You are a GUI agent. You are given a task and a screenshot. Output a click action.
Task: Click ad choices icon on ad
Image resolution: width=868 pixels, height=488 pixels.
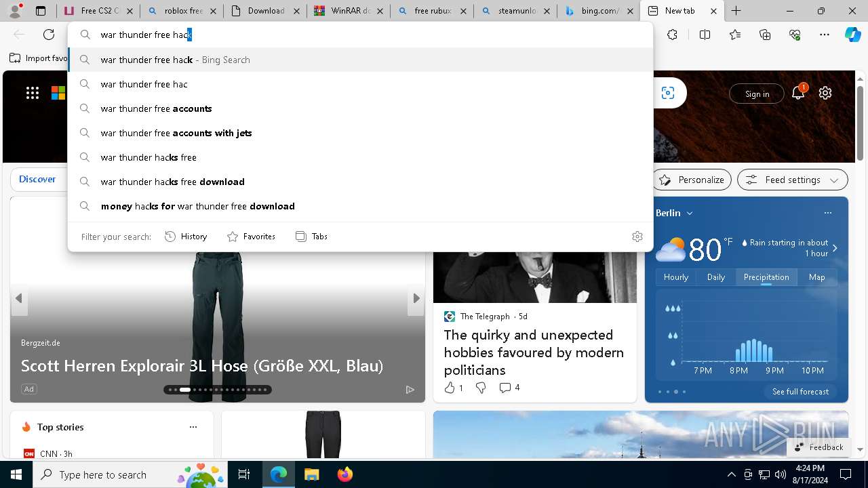pos(410,389)
